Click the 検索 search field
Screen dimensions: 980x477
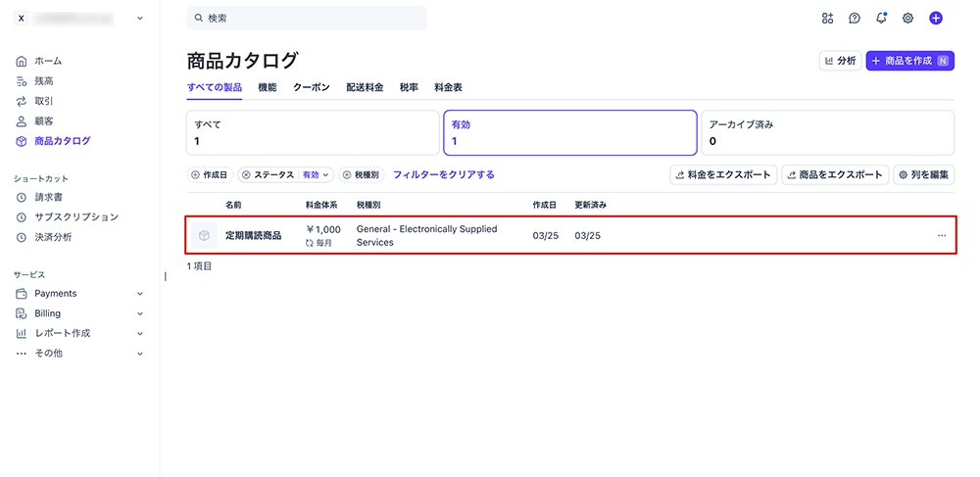pyautogui.click(x=306, y=18)
